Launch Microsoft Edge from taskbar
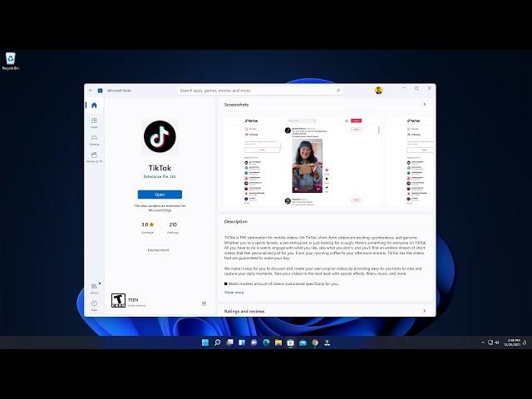 coord(266,342)
